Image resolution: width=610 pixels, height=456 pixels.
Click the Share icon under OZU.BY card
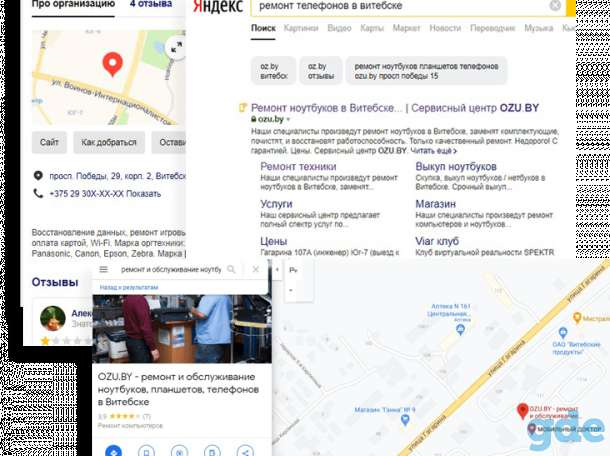pos(245,451)
